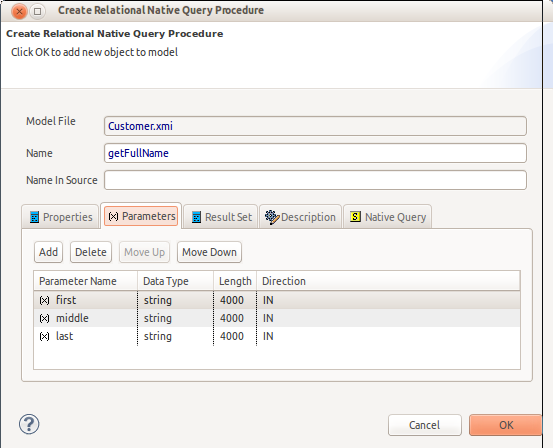Click the 4000 length cell for 'last'
This screenshot has height=448, width=553.
[235, 336]
